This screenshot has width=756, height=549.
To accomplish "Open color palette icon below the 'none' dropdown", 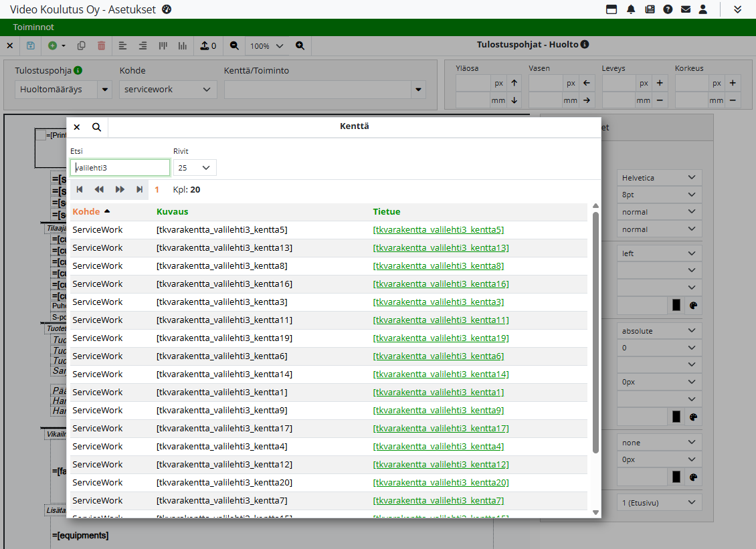I will (x=693, y=477).
